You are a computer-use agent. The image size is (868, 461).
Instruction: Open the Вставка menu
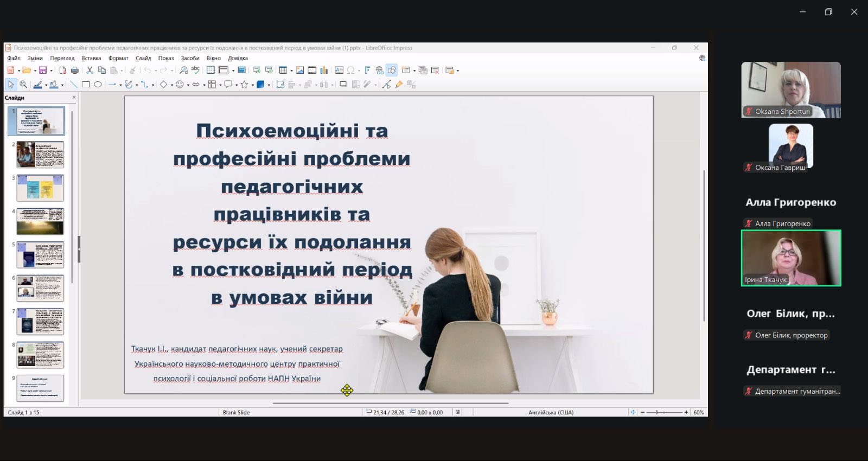point(91,59)
